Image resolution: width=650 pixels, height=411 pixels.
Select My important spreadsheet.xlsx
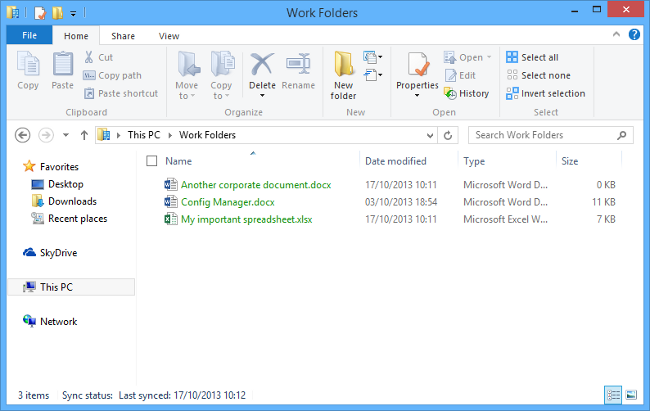click(247, 219)
